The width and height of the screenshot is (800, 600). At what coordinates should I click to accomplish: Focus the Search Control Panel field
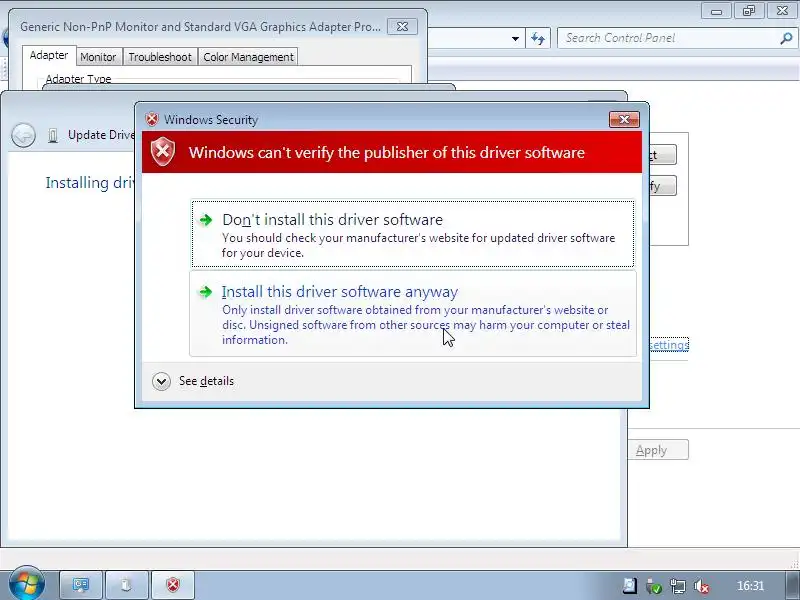pyautogui.click(x=677, y=38)
